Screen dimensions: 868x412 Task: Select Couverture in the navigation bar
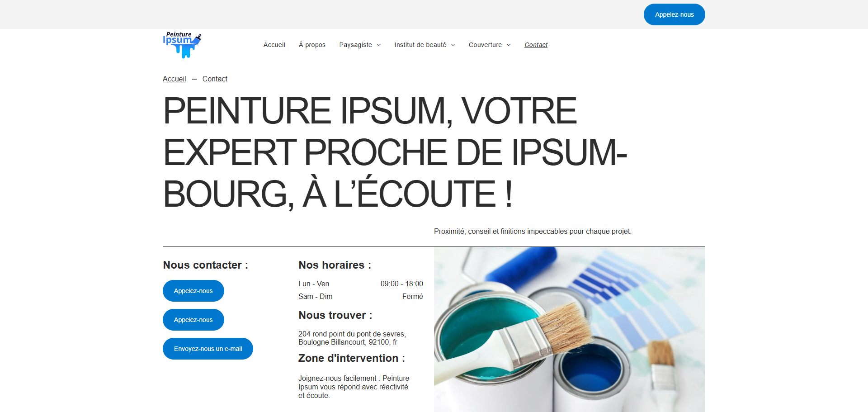tap(485, 45)
